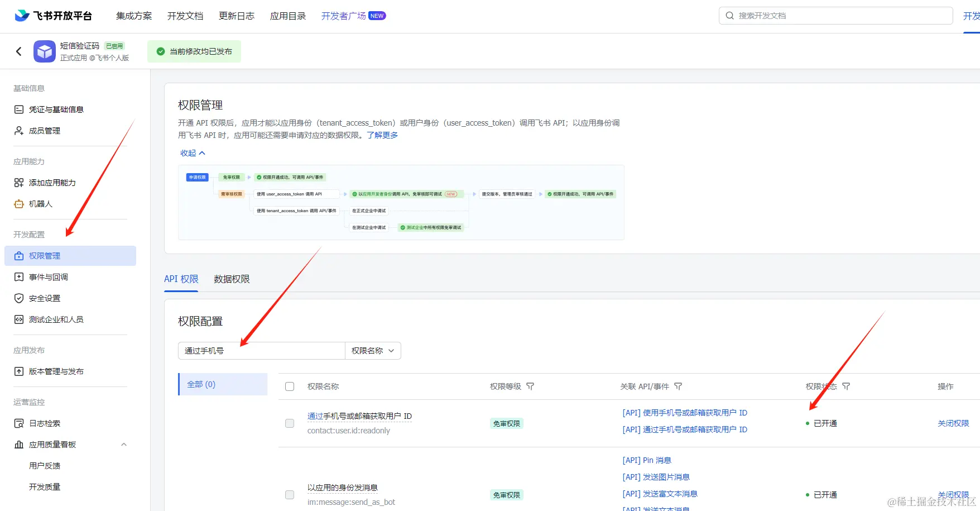Click the 以应用的身份发消息 permission name

pyautogui.click(x=343, y=488)
